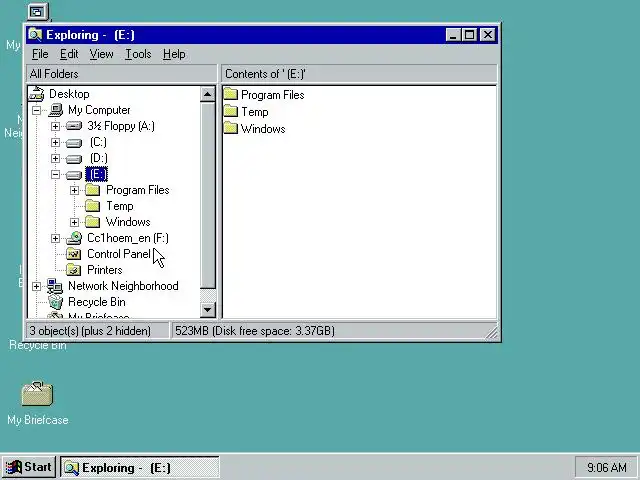Open the Start menu

click(x=29, y=467)
